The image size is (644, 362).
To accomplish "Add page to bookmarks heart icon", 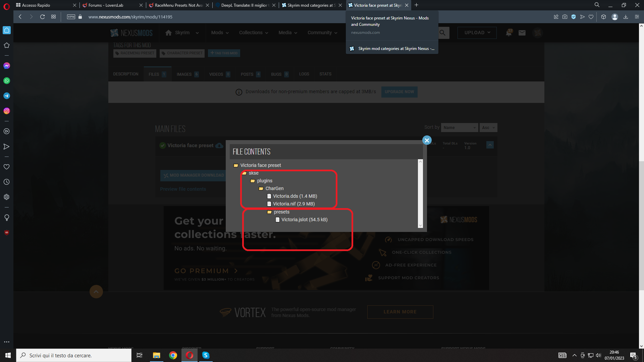I will click(x=591, y=17).
